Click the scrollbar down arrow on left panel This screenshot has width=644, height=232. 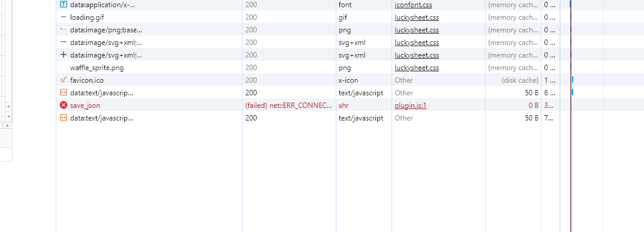8,117
